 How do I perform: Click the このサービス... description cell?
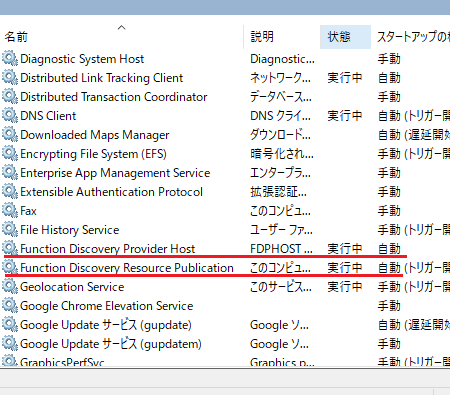click(281, 287)
